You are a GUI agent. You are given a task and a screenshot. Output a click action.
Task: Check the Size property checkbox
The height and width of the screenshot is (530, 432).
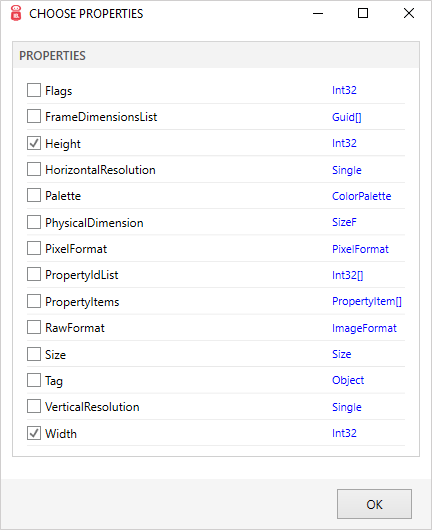[x=34, y=354]
